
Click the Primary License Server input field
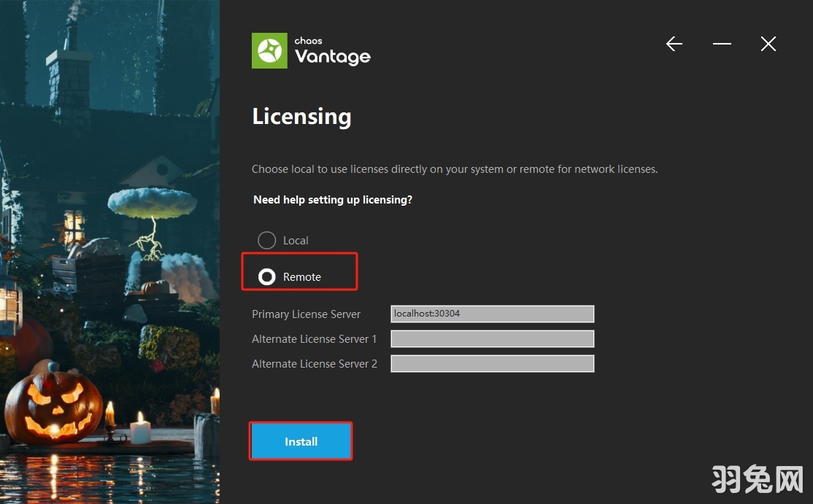pos(492,314)
